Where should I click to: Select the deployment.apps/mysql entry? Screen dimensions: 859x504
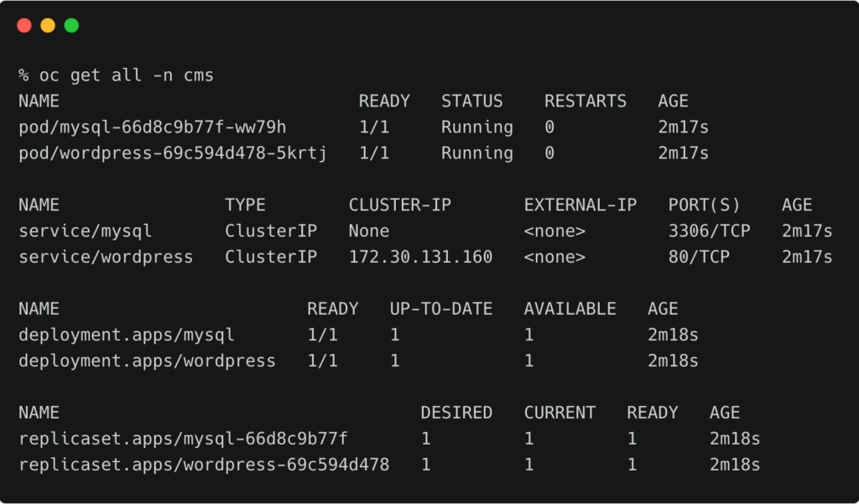[126, 335]
